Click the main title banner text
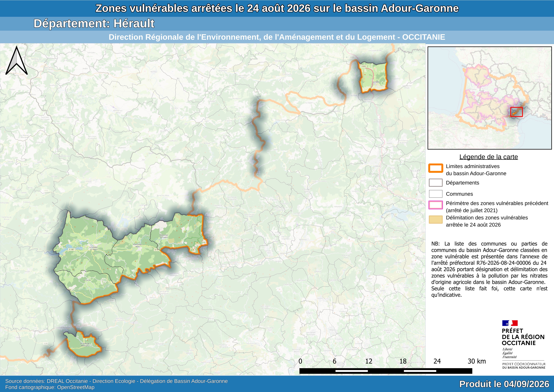Screen dimensions: 554x392 [x=277, y=8]
